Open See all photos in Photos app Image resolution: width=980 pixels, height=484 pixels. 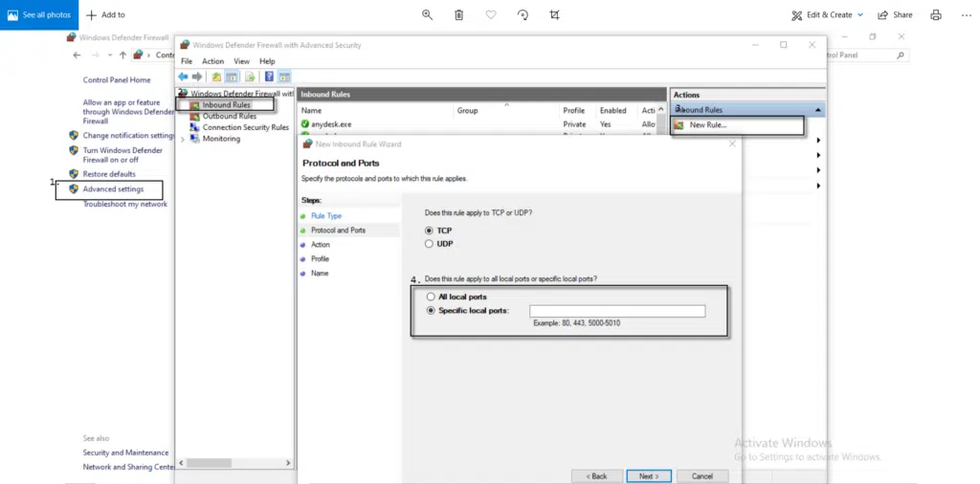(x=38, y=15)
